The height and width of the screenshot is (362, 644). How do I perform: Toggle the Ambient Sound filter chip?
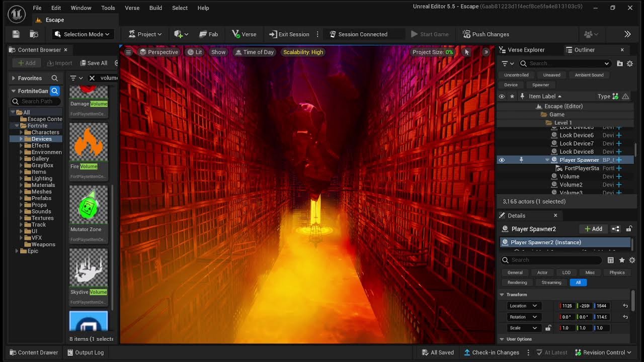pyautogui.click(x=589, y=75)
